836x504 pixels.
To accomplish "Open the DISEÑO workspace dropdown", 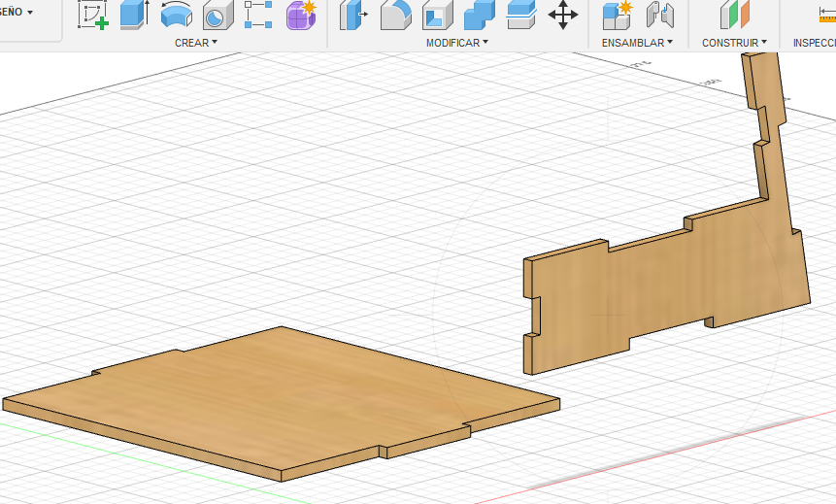I will pos(16,12).
